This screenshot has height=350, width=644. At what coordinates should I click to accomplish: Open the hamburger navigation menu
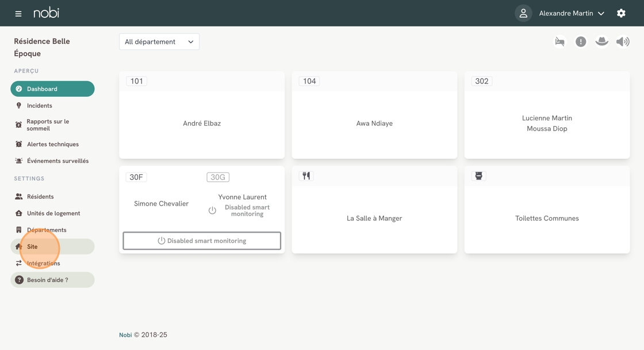pyautogui.click(x=18, y=13)
